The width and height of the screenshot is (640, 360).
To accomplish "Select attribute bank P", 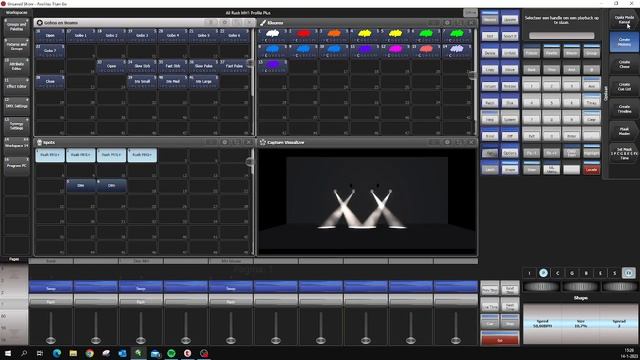I will coord(543,273).
